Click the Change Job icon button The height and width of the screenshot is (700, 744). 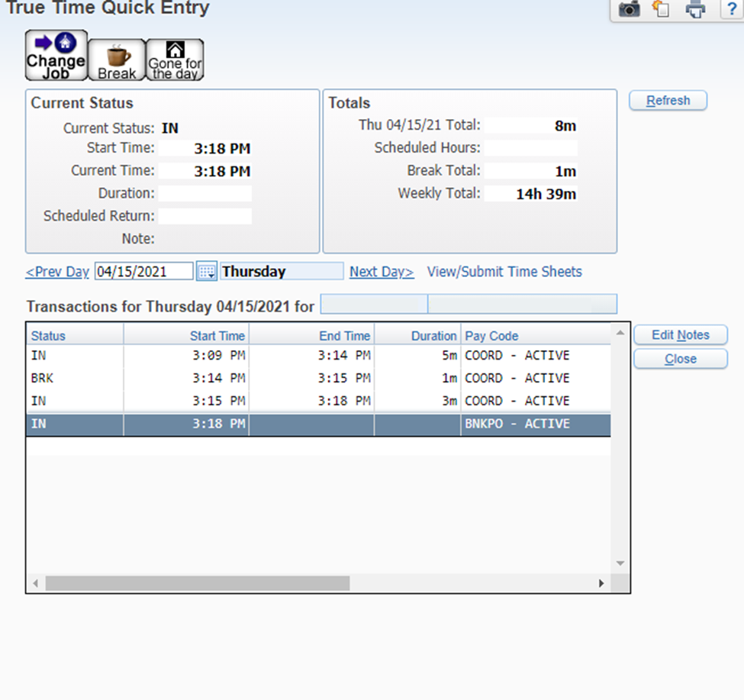pos(56,56)
